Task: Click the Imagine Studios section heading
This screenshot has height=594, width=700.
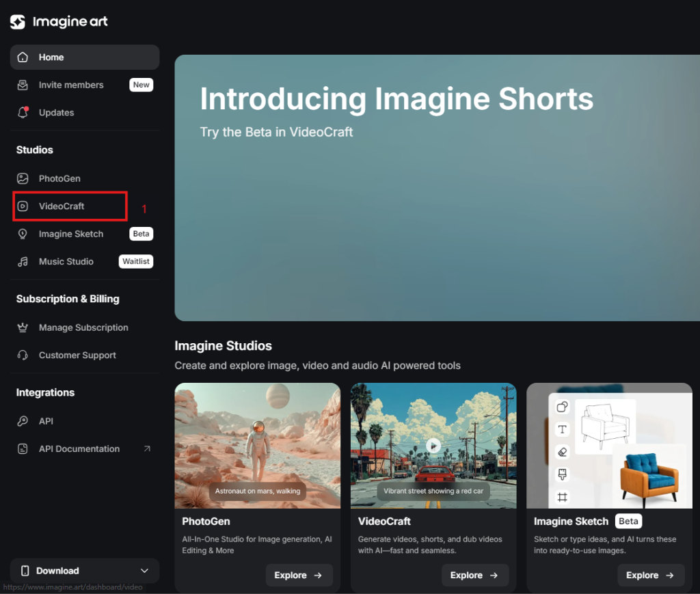Action: [224, 346]
